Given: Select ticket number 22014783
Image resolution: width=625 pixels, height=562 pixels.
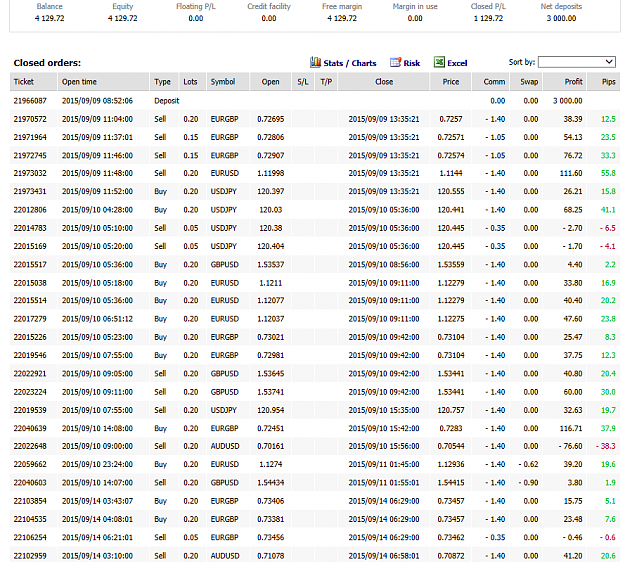Looking at the screenshot, I should click(30, 228).
